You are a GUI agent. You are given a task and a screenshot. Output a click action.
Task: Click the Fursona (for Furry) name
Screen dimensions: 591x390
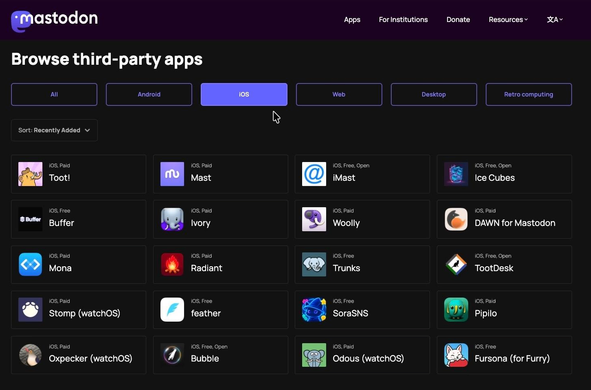[x=512, y=359]
